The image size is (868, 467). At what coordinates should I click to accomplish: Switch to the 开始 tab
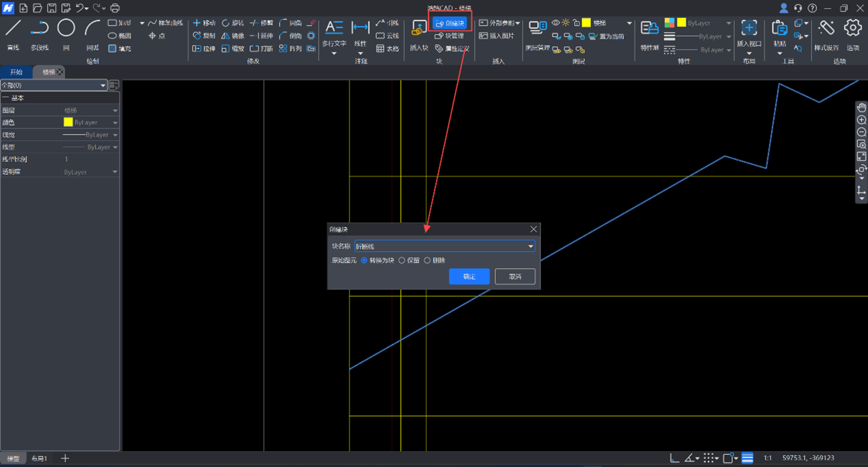[16, 72]
